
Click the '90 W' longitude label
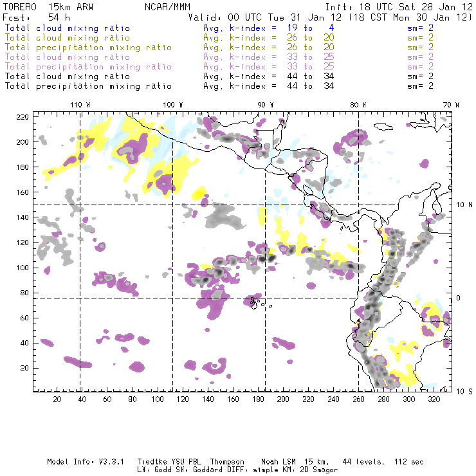[266, 105]
